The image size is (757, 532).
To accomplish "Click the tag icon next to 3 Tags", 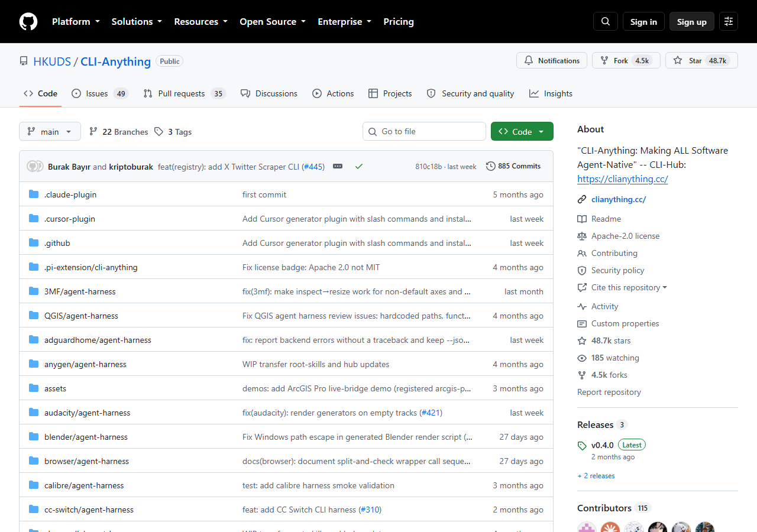I will [158, 132].
